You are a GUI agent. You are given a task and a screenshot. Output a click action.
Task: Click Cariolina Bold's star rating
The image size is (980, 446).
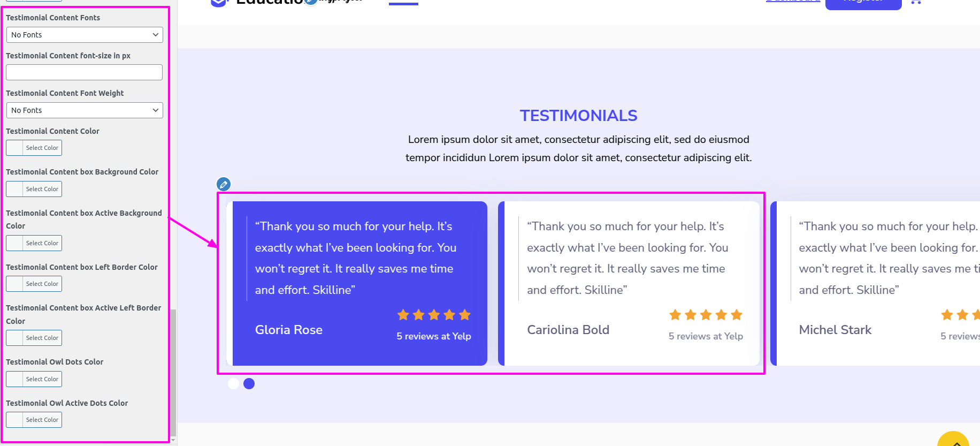point(706,315)
